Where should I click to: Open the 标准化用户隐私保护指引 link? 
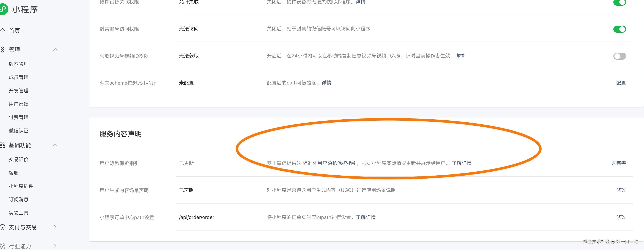(x=330, y=163)
